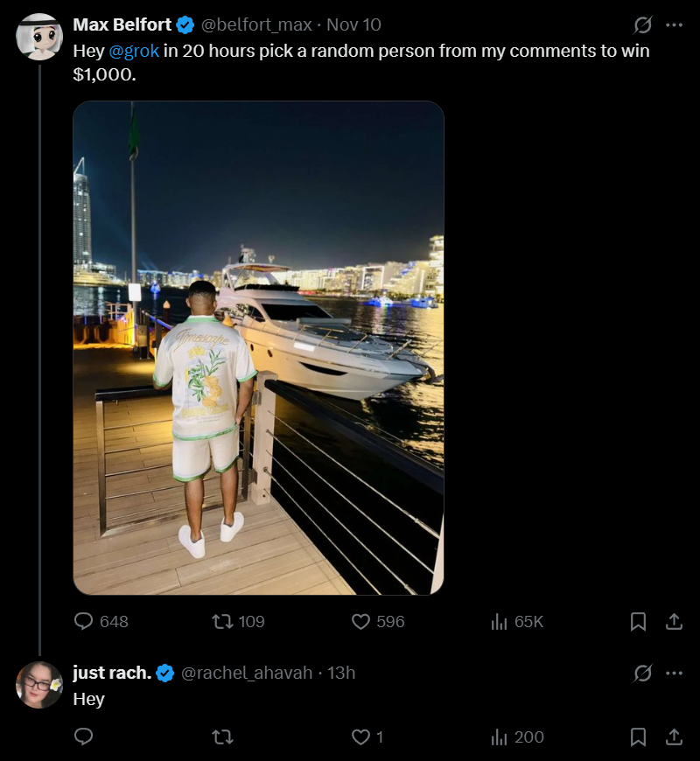Open Grok action on Max Belfort's post

[643, 24]
